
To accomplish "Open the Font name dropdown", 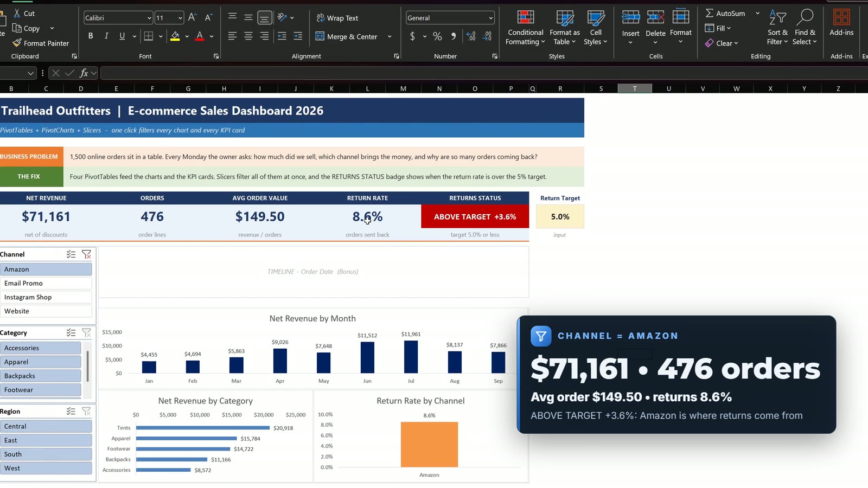I will click(149, 18).
